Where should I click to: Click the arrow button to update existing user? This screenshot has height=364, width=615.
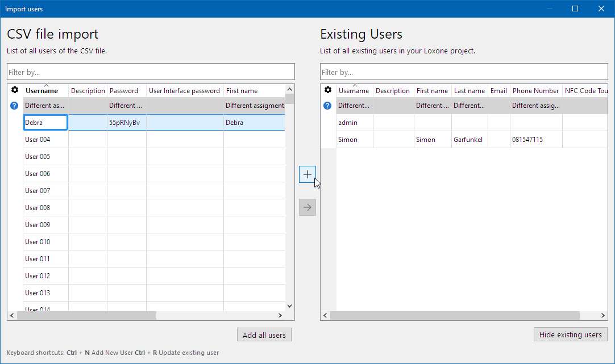[x=307, y=207]
